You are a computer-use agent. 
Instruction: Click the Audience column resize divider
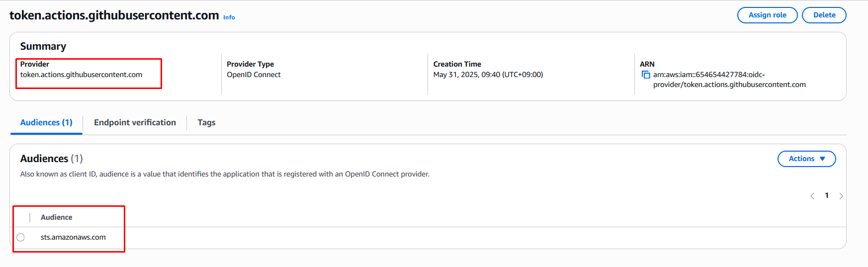pyautogui.click(x=30, y=217)
